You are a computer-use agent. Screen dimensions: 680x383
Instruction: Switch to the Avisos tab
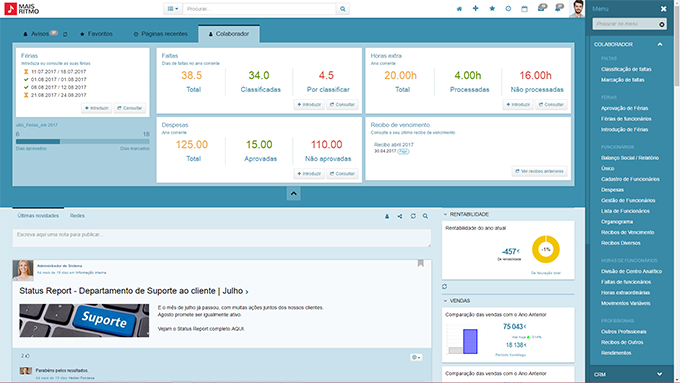coord(40,34)
